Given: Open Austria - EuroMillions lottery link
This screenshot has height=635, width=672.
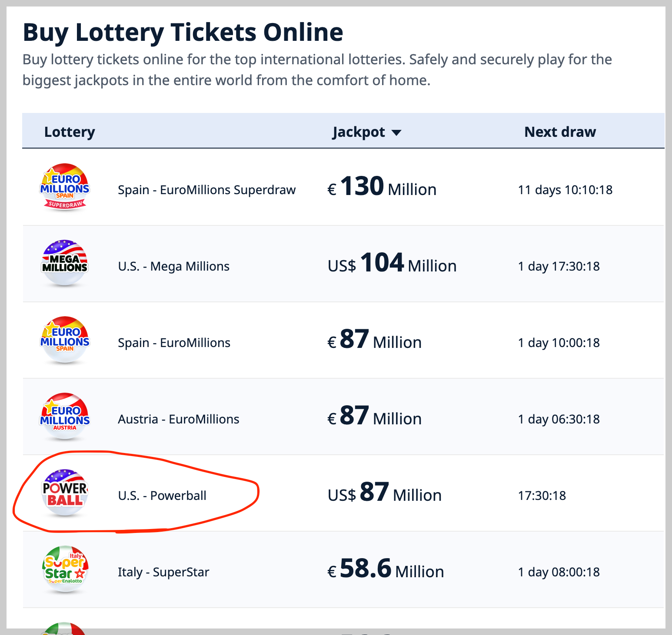Looking at the screenshot, I should [x=178, y=419].
